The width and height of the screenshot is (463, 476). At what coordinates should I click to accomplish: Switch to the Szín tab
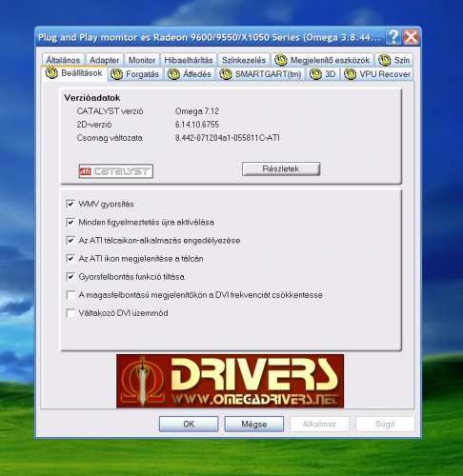[394, 60]
